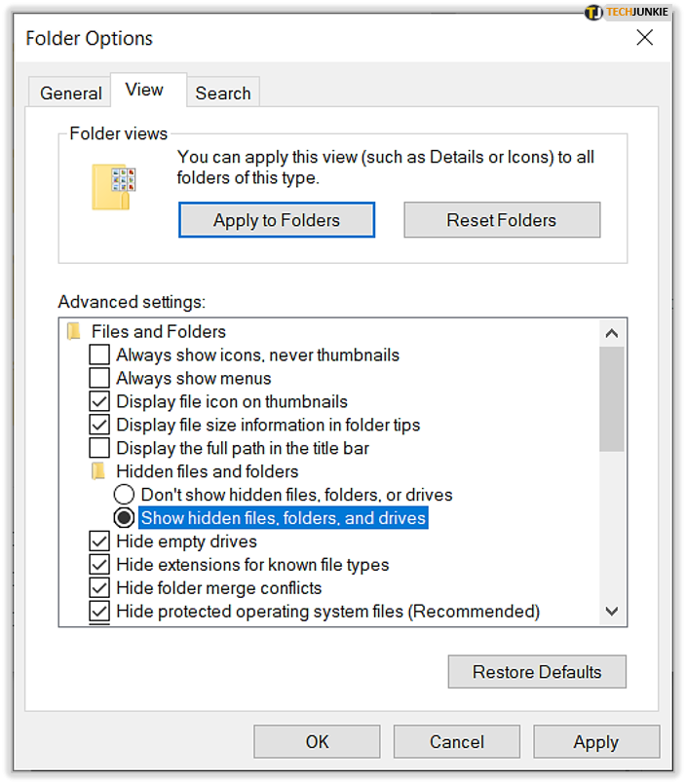
Task: Click the Advanced settings scrollbar thumb
Action: (x=611, y=399)
